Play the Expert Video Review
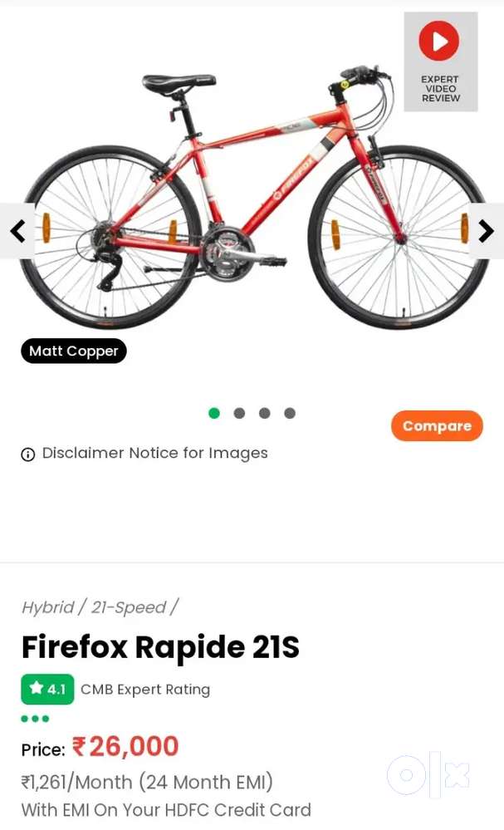The image size is (504, 830). (x=441, y=62)
